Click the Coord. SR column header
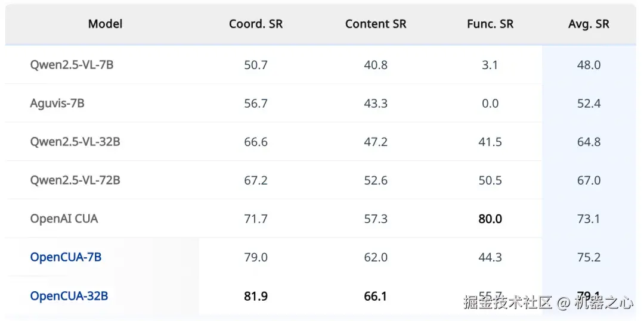644x321 pixels. point(256,24)
